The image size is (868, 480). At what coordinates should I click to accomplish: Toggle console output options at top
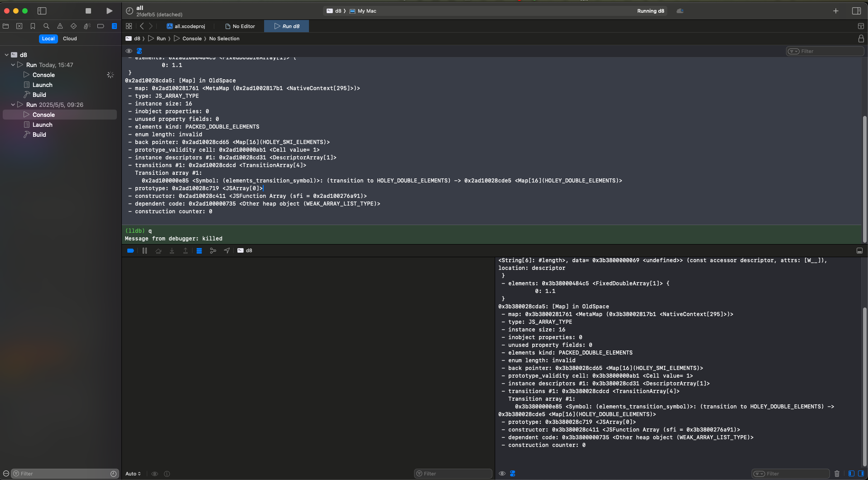(x=140, y=51)
